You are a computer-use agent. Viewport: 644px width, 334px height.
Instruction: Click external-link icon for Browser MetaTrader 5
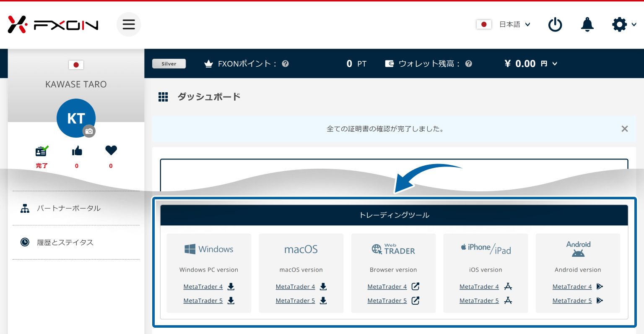tap(415, 300)
